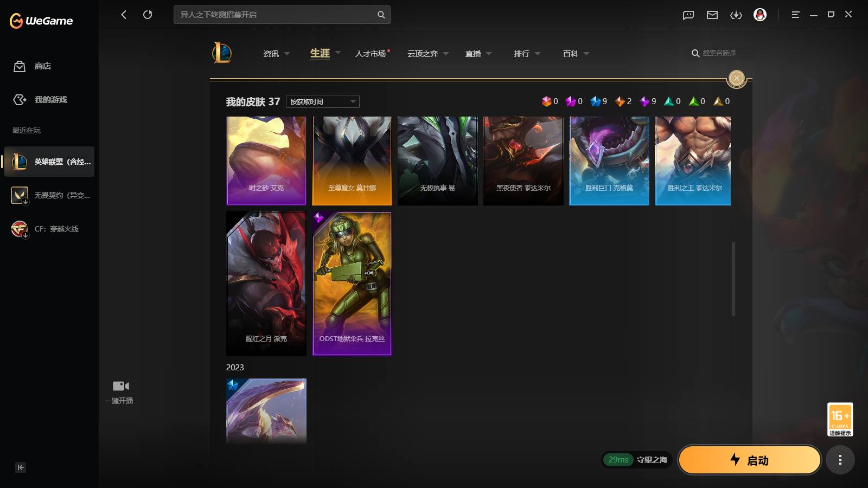The width and height of the screenshot is (868, 488).
Task: Open the 无极执事 易 skin card
Action: (437, 160)
